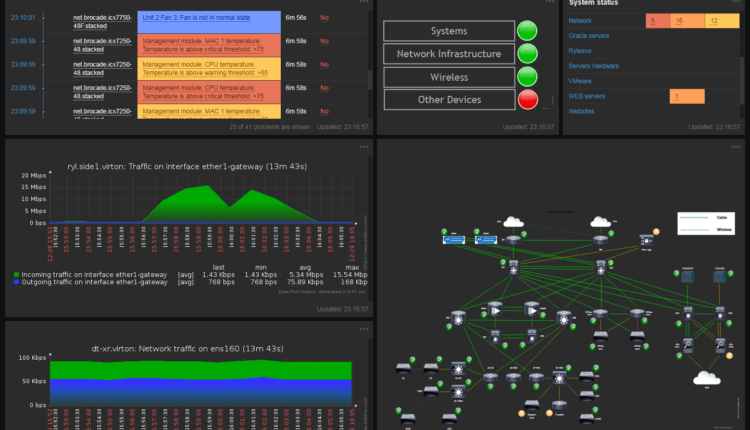Click No acknowledgement in CPU warning >65 row

(324, 65)
